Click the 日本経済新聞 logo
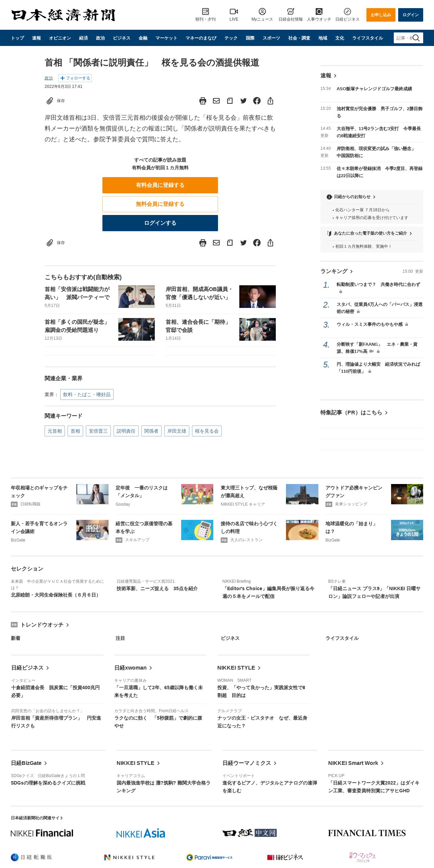The image size is (434, 868). (x=63, y=15)
